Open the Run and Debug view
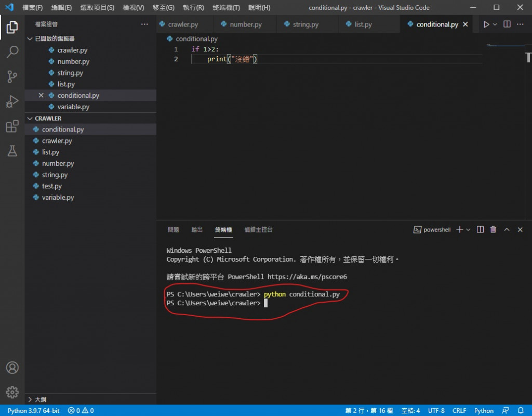This screenshot has height=416, width=532. pos(12,101)
